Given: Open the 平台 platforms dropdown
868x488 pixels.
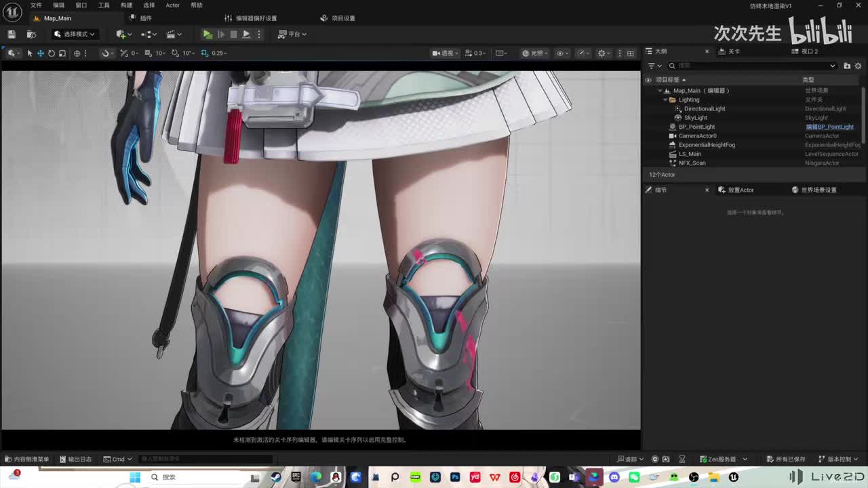Looking at the screenshot, I should click(292, 34).
